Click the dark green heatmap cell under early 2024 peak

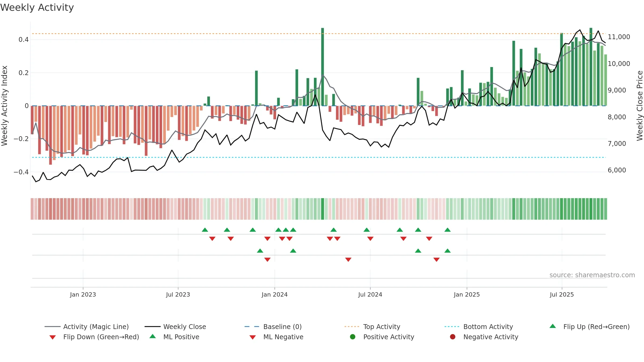click(x=323, y=209)
